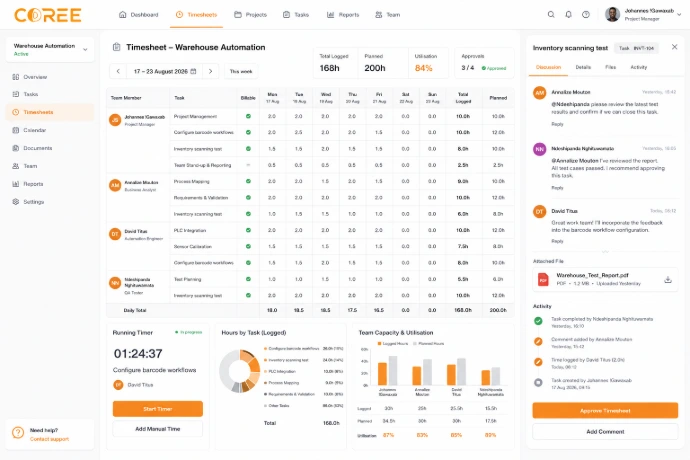Click the help question-mark icon in header
The image size is (690, 460).
[x=586, y=15]
